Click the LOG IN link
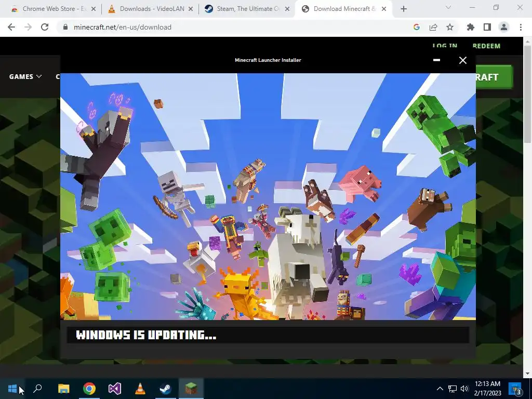The height and width of the screenshot is (399, 532). [445, 46]
